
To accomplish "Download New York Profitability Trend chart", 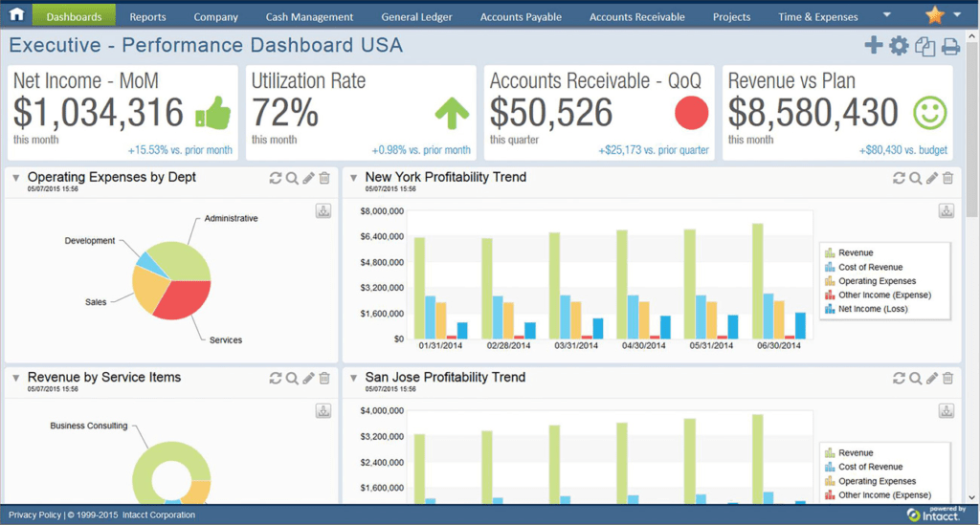I will click(947, 211).
